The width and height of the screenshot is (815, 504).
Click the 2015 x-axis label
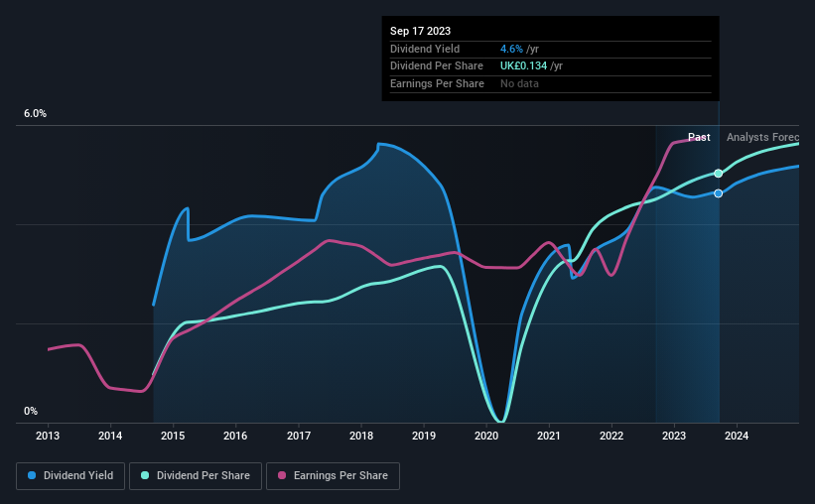pos(173,436)
